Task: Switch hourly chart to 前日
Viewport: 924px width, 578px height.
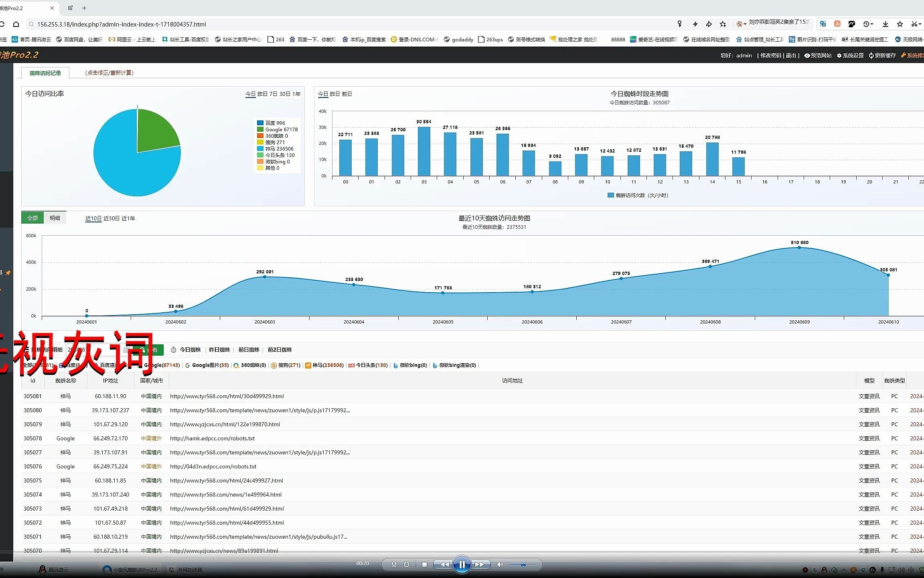Action: pos(347,94)
